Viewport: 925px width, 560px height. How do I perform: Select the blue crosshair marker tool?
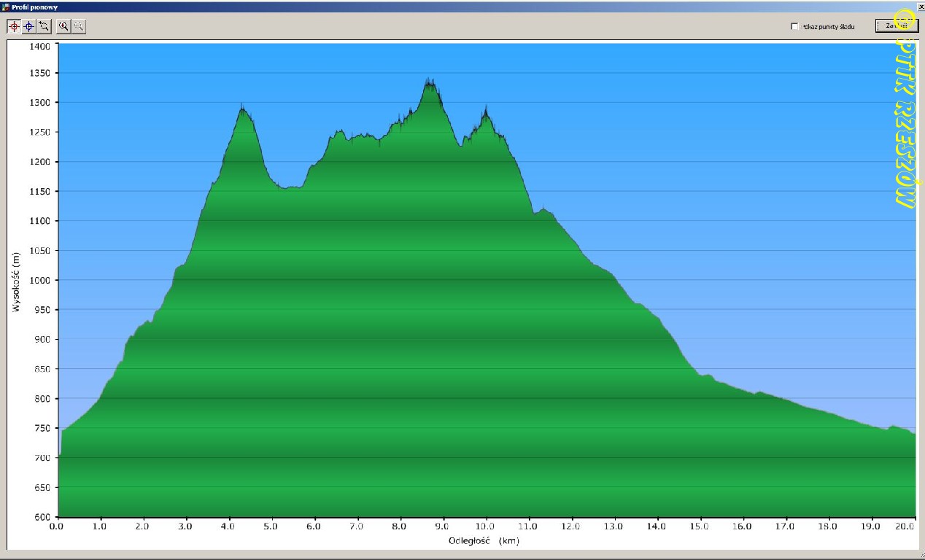(29, 26)
